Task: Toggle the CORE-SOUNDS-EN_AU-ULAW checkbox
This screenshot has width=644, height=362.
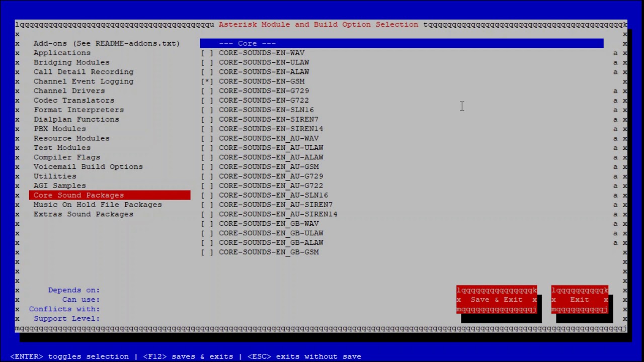Action: pyautogui.click(x=207, y=148)
